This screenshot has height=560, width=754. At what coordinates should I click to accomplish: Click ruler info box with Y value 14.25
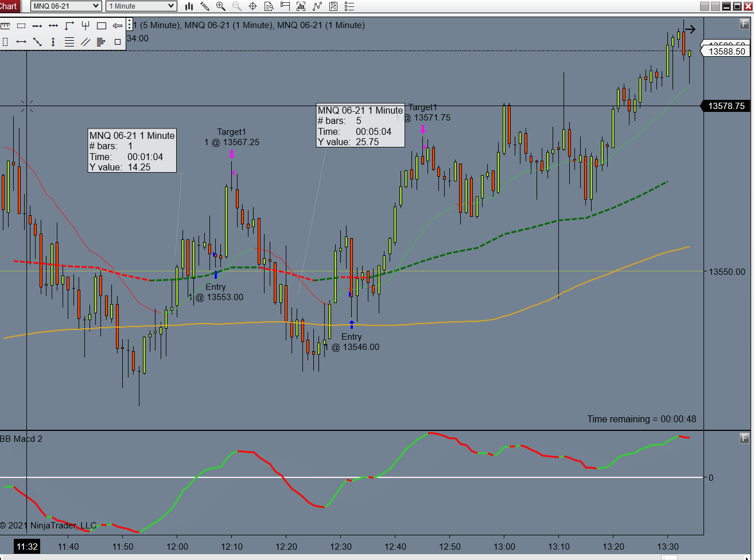click(x=132, y=151)
